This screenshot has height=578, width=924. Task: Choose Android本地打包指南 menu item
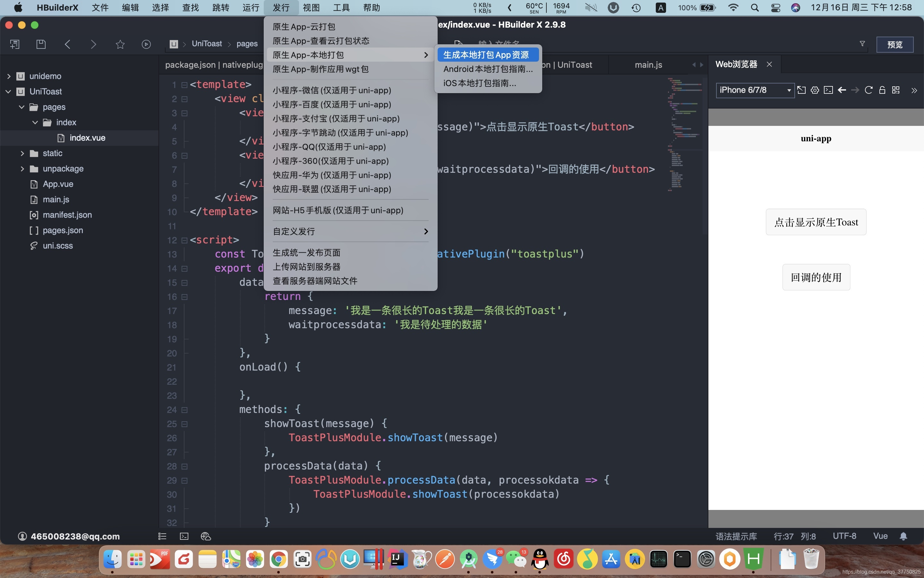click(x=488, y=69)
